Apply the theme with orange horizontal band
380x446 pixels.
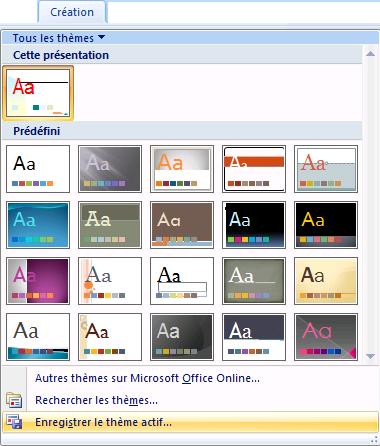[254, 169]
